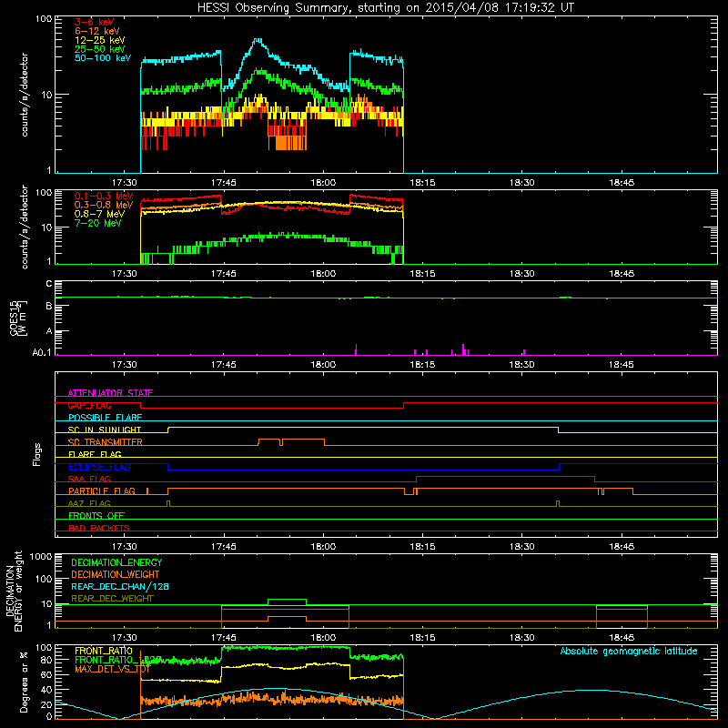
Task: Click the REAR_DEC_WEIGHT legend label
Action: click(112, 599)
